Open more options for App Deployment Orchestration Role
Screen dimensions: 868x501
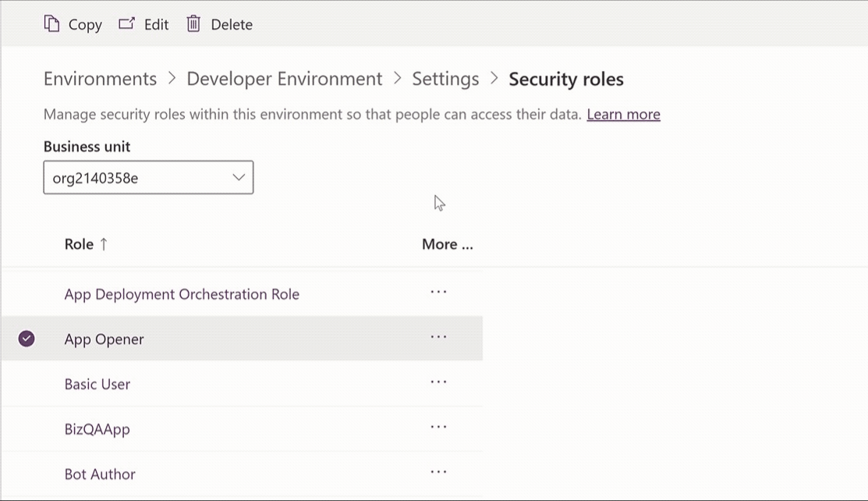tap(438, 293)
